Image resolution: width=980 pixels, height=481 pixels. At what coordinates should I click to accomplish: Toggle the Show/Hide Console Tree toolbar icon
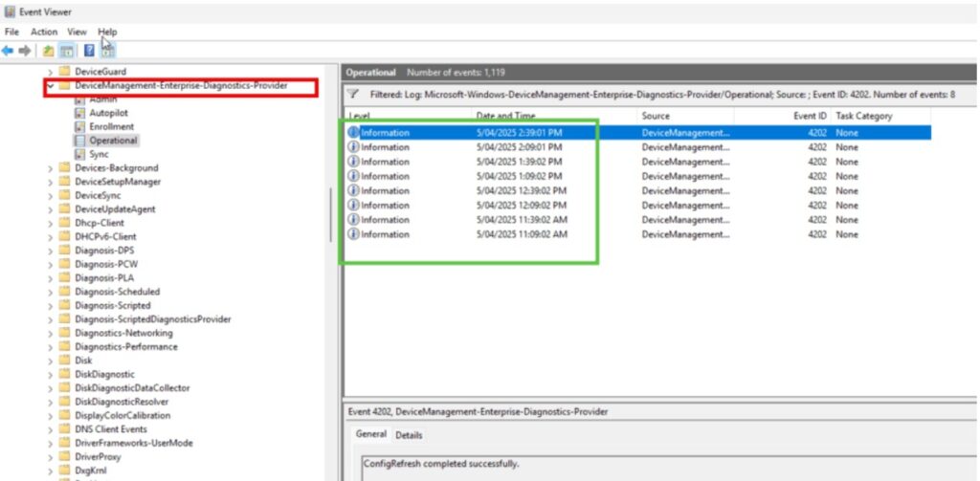coord(67,51)
